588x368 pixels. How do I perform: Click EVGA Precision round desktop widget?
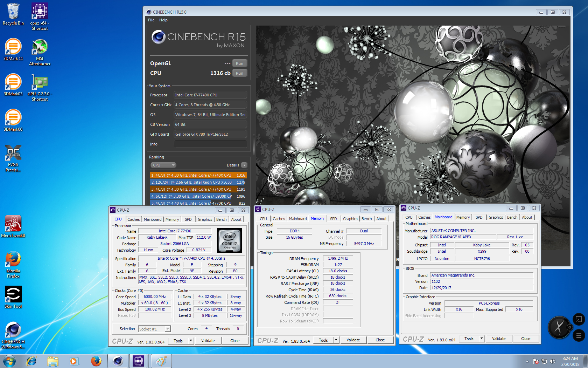(559, 327)
